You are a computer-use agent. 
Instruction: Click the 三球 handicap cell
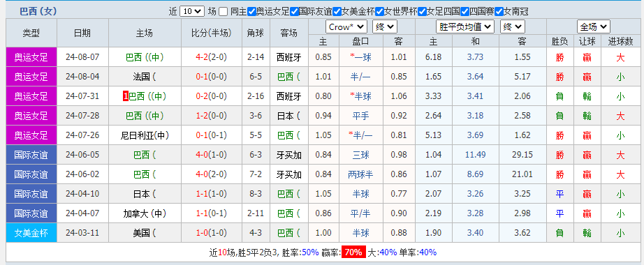coord(361,155)
